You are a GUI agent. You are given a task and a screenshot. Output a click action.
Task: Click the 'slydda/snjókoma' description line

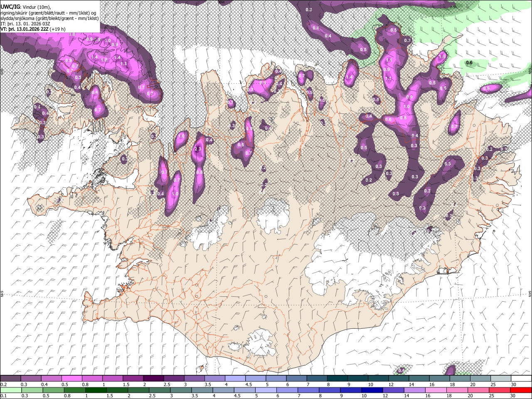[49, 18]
